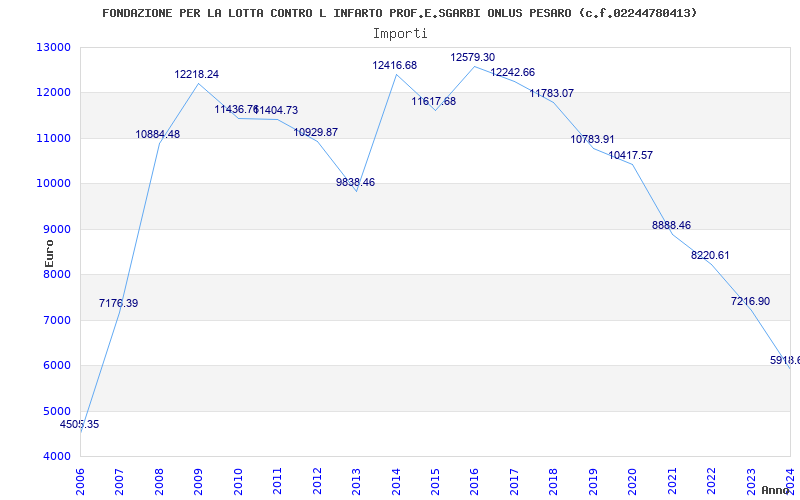Screen dimensions: 800x500
Task: Click the 2006 year axis label
Action: [80, 482]
